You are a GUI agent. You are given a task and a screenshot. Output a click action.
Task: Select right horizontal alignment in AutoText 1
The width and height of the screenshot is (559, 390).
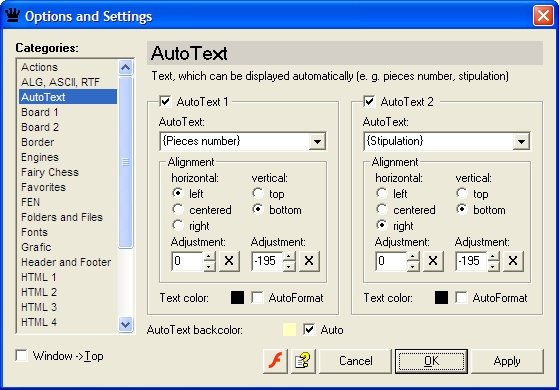click(x=178, y=225)
